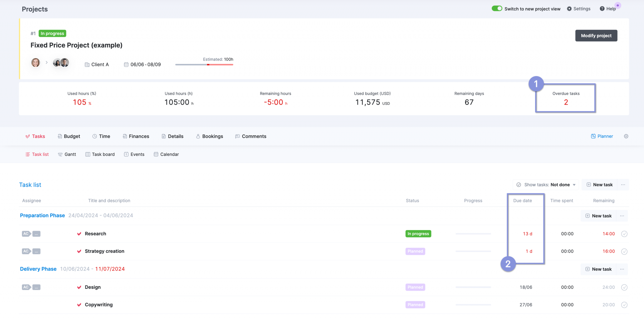Open the Help menu
This screenshot has height=323, width=644.
click(608, 8)
